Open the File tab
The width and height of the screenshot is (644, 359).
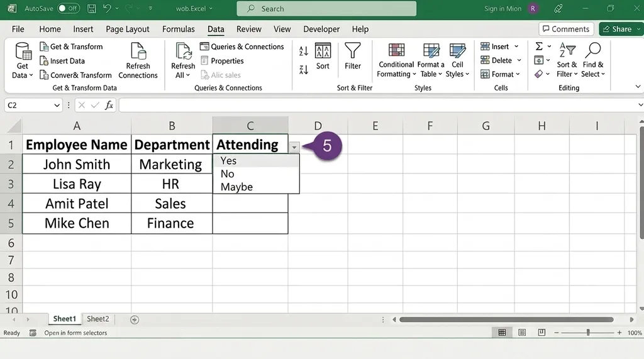pyautogui.click(x=18, y=29)
